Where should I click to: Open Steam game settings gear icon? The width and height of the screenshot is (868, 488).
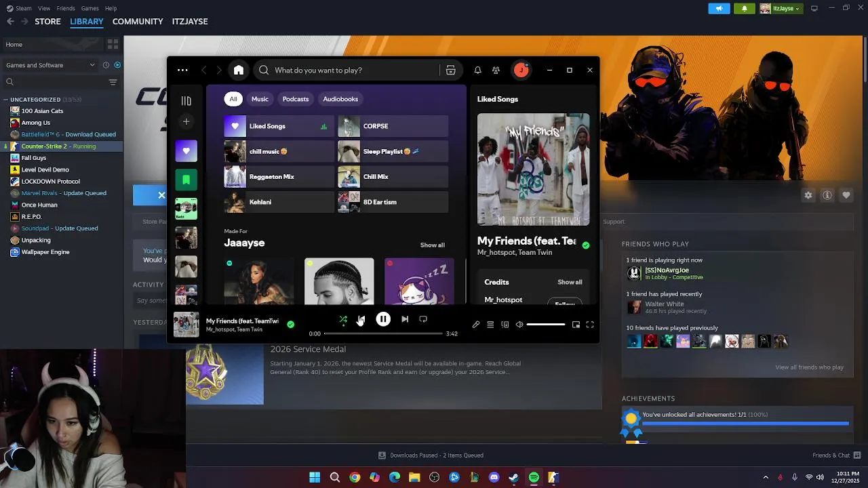tap(808, 195)
